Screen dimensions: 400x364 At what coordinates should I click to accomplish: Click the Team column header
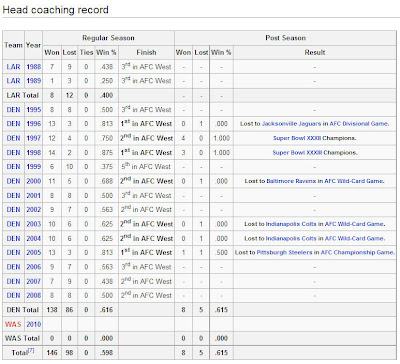coord(13,45)
